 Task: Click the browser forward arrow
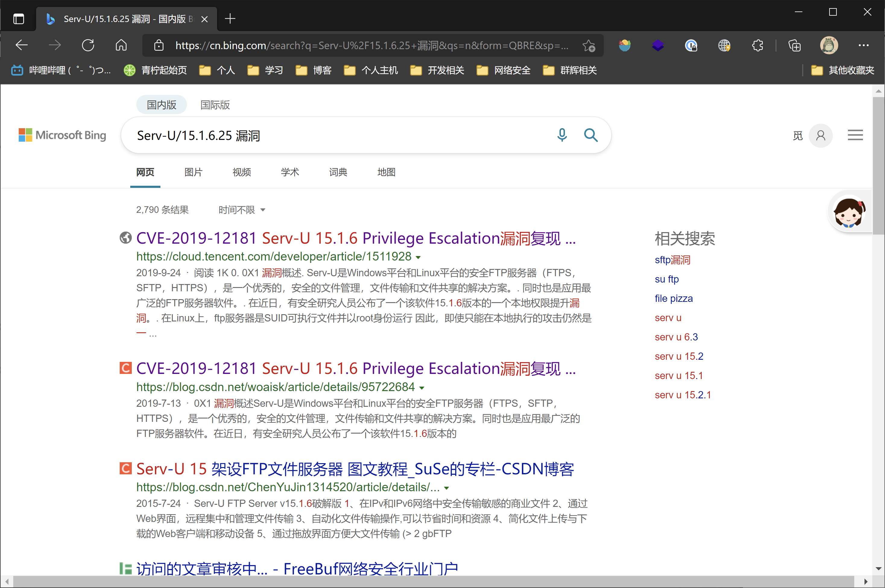(55, 45)
